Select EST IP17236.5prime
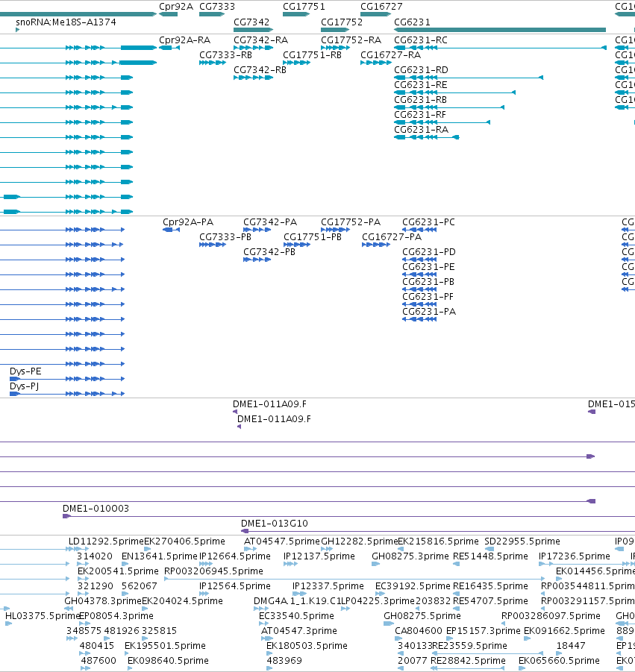 point(574,556)
